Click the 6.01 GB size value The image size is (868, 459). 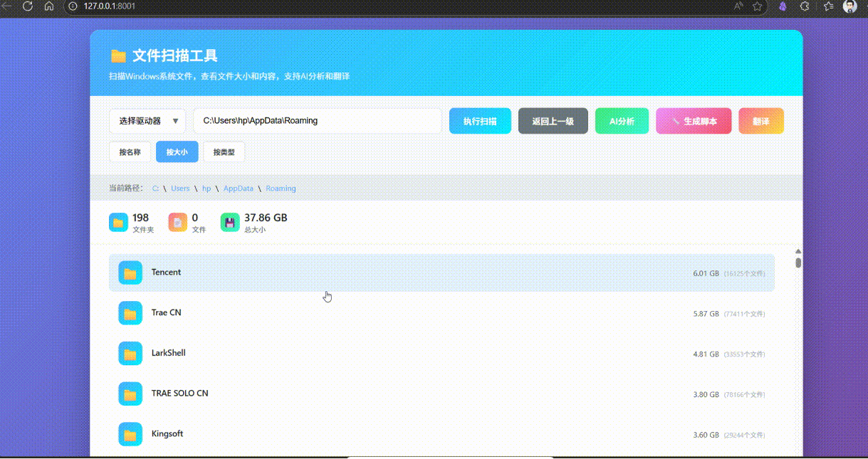[706, 273]
